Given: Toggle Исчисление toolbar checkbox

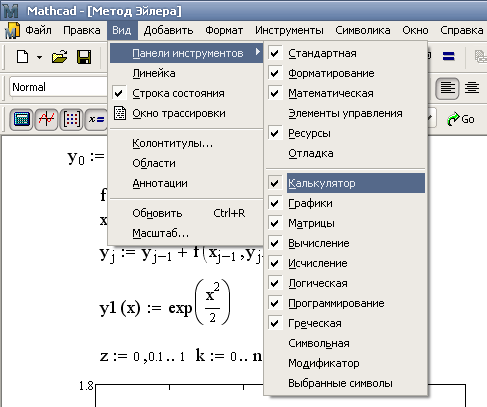Looking at the screenshot, I should coord(346,263).
